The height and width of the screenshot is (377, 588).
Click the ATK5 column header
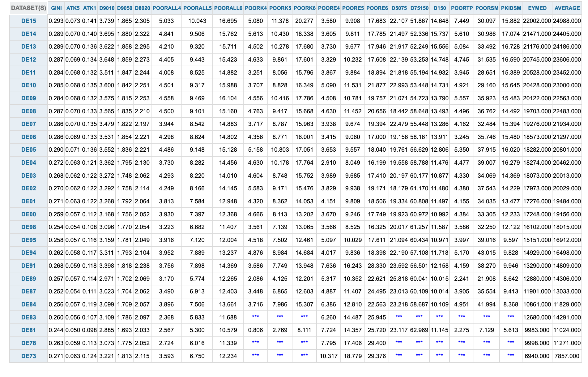tap(73, 8)
